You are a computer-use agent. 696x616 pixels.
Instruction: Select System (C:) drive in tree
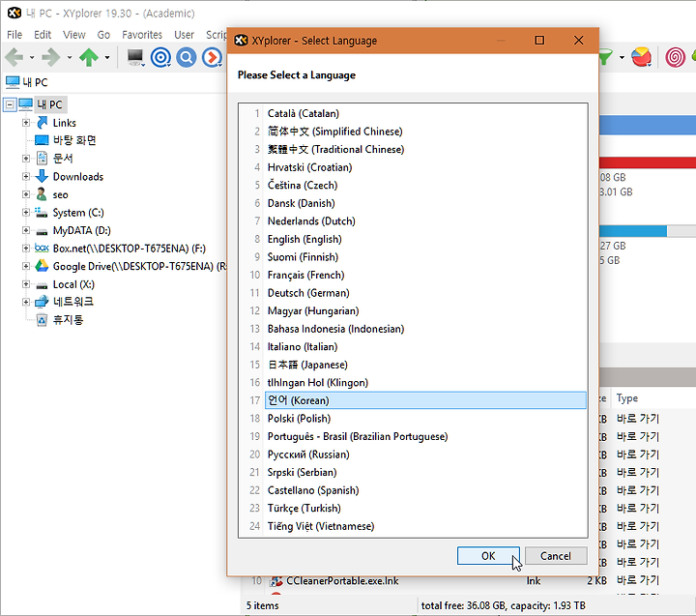[78, 213]
